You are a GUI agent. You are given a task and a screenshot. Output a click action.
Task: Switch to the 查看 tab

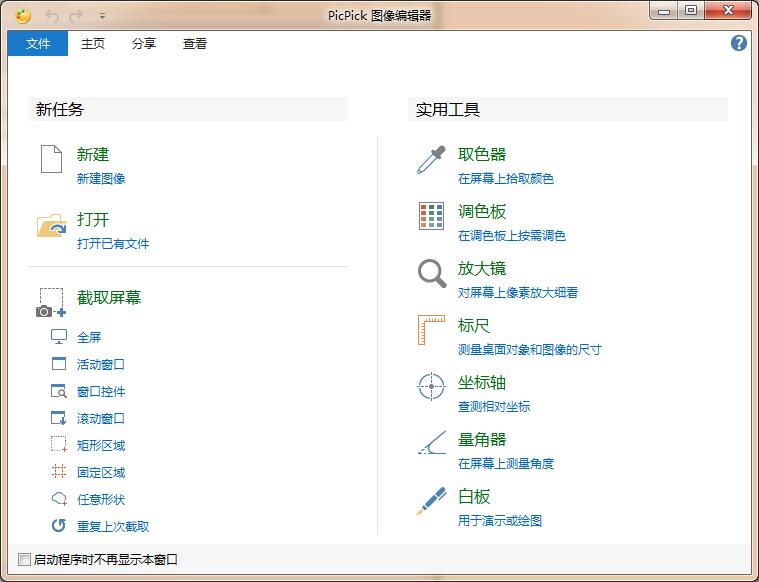[195, 44]
